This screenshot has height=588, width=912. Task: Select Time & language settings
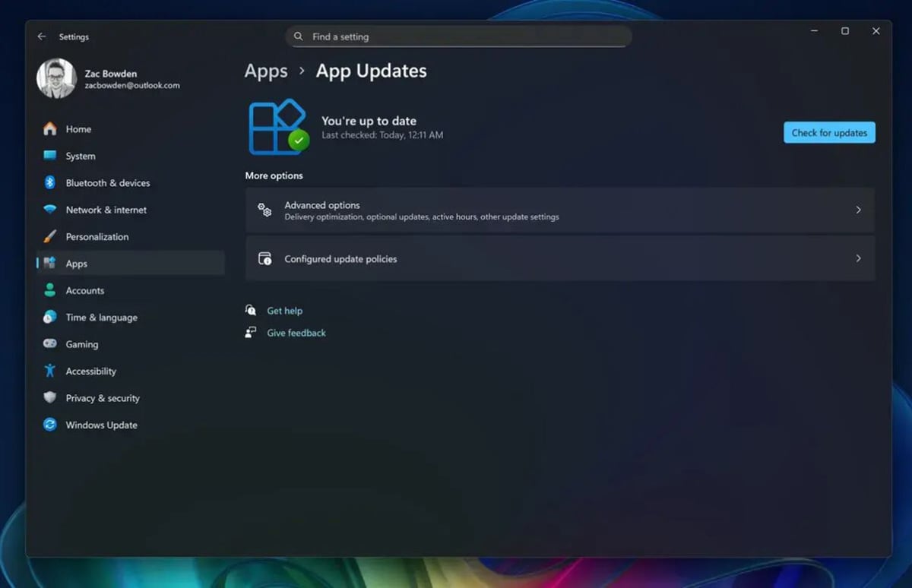[102, 317]
